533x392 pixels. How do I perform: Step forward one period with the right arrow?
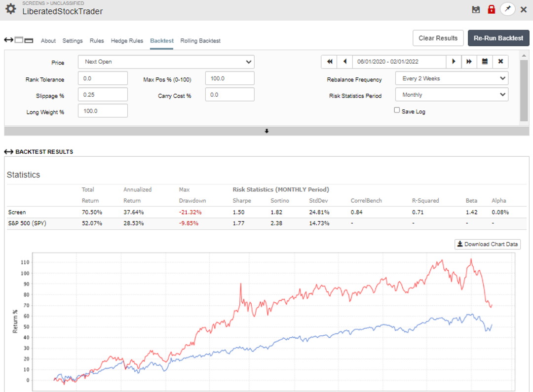tap(454, 62)
